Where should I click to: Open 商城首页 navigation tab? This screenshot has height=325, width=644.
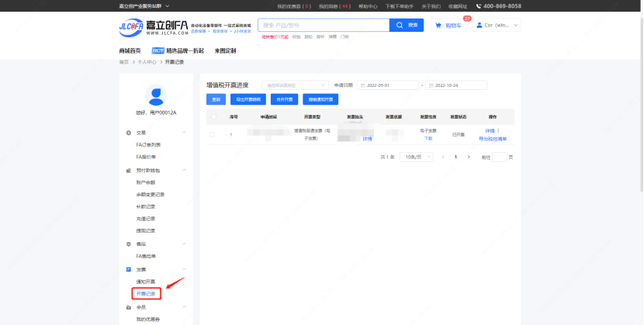(x=130, y=50)
